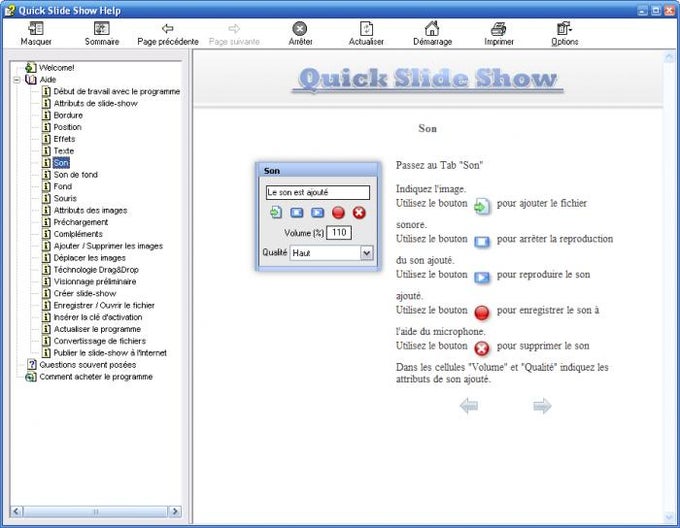Open Ajouter / Supprimer les images

click(108, 246)
